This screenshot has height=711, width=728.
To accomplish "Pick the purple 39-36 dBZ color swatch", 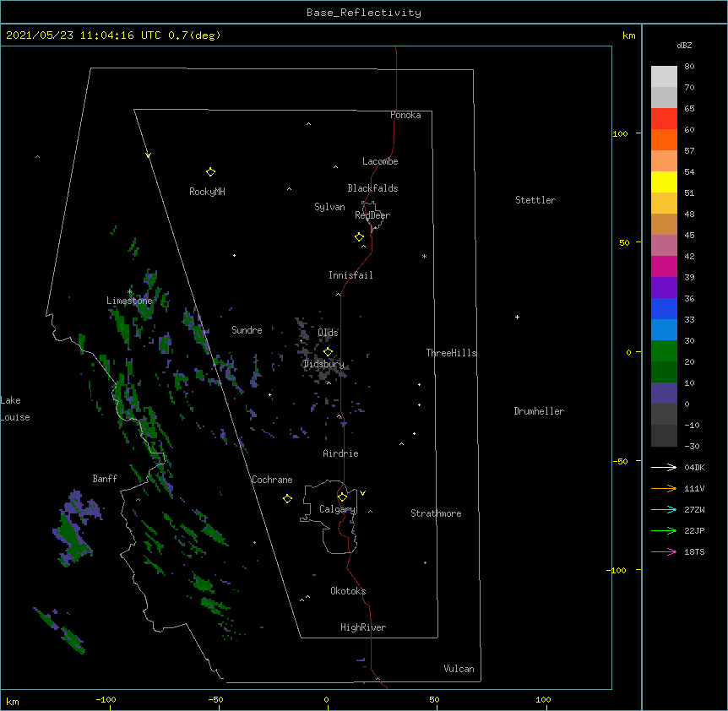I will click(x=664, y=288).
